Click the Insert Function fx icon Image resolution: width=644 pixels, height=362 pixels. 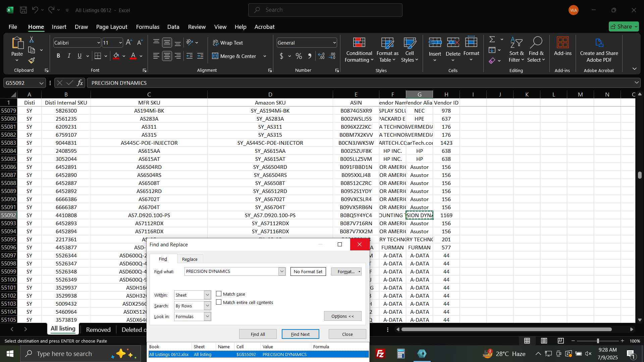[80, 83]
